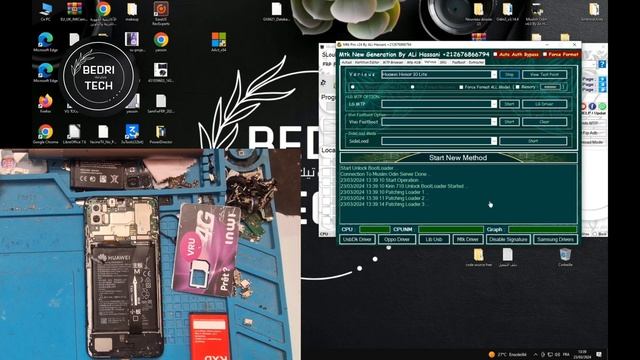Click Start button in SideLoad row
The height and width of the screenshot is (360, 640).
tap(533, 141)
